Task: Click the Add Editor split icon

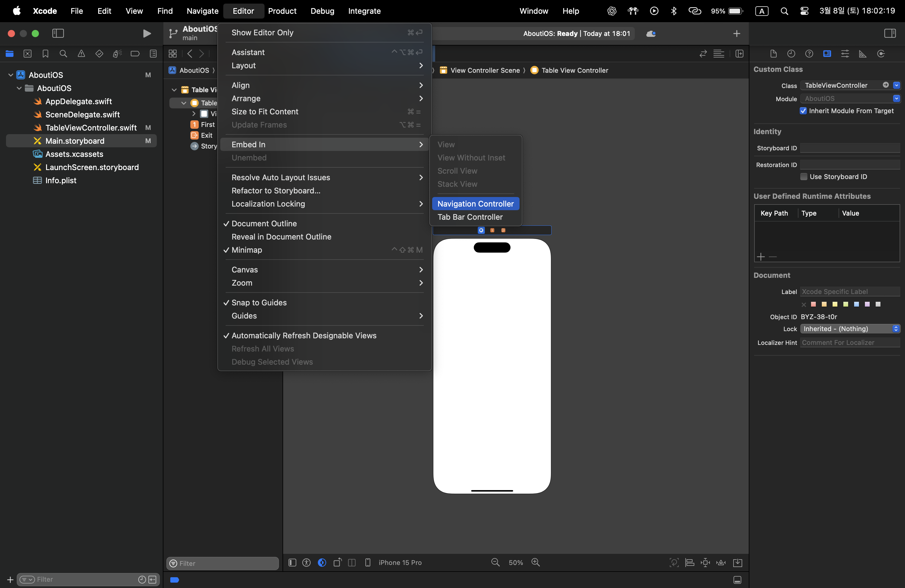Action: coord(739,54)
